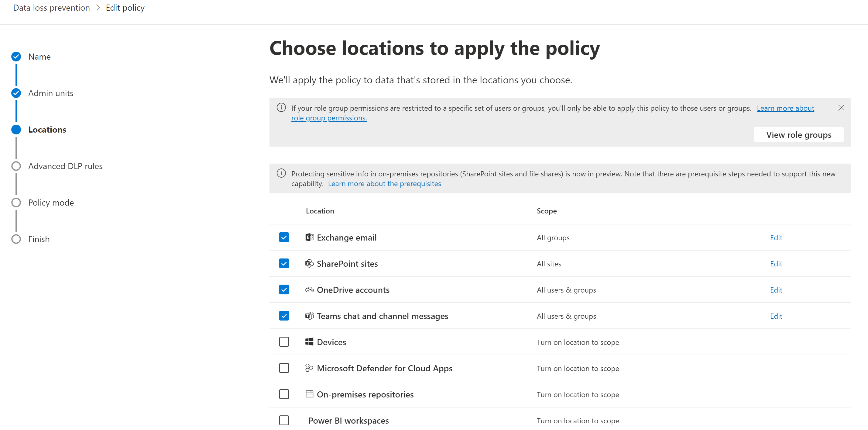Jump to Advanced DLP rules step
Image resolution: width=868 pixels, height=430 pixels.
[x=65, y=166]
